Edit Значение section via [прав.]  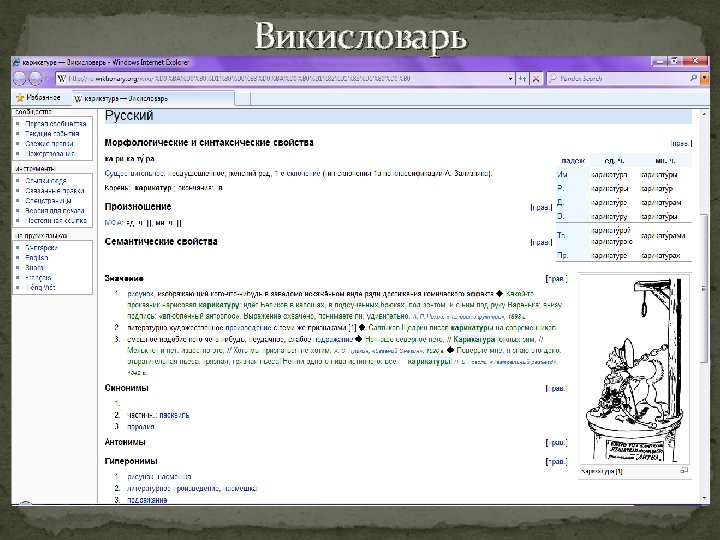tap(557, 278)
